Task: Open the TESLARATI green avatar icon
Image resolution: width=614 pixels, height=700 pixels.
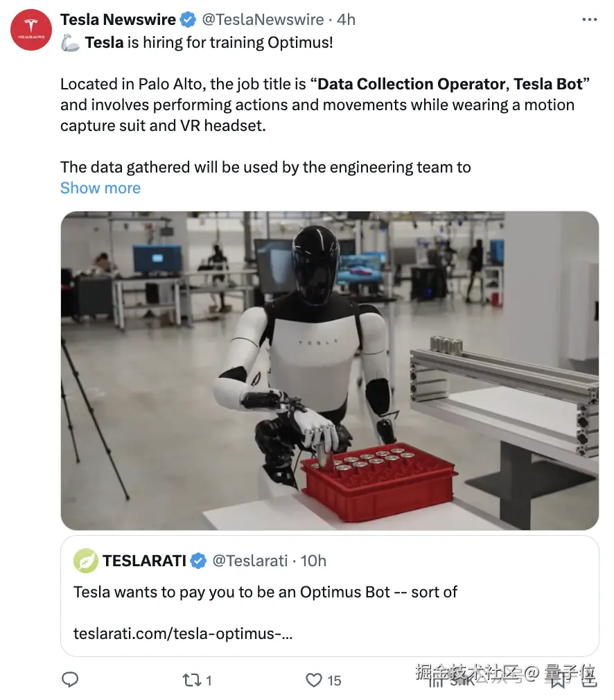Action: (x=86, y=561)
